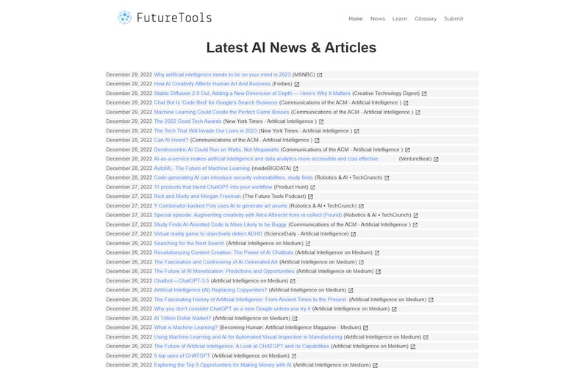
Task: Click external link icon beside Forbes article
Action: point(297,84)
